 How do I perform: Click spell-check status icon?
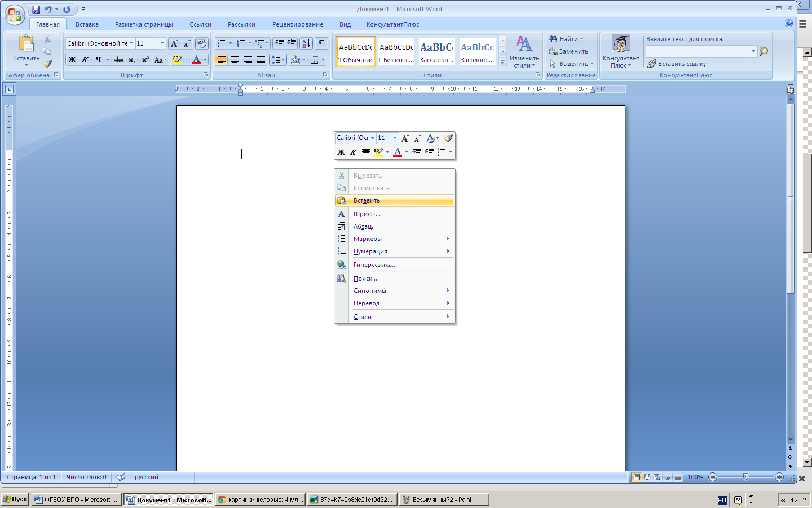121,477
